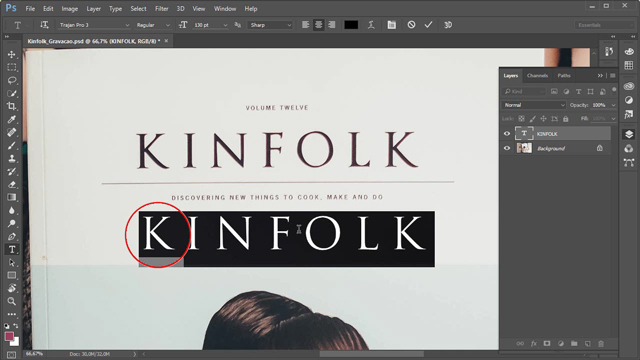Select the Path Selection tool
Screen dimensions: 640x360
click(11, 262)
